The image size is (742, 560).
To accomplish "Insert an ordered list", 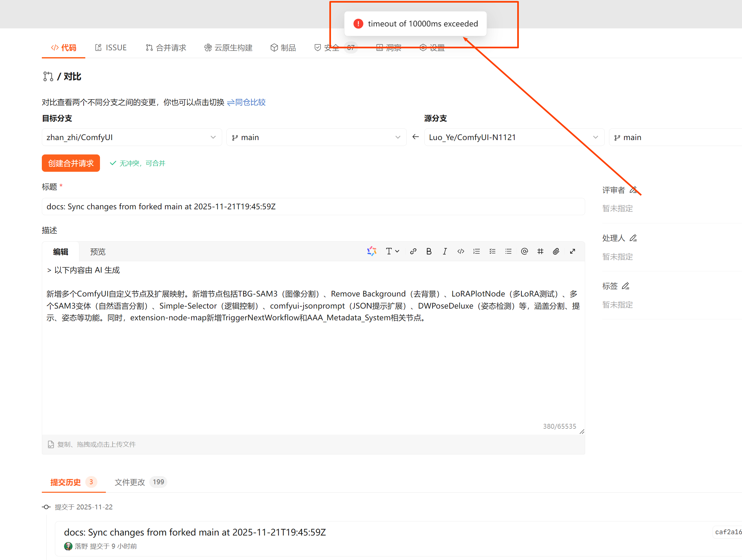I will point(476,251).
